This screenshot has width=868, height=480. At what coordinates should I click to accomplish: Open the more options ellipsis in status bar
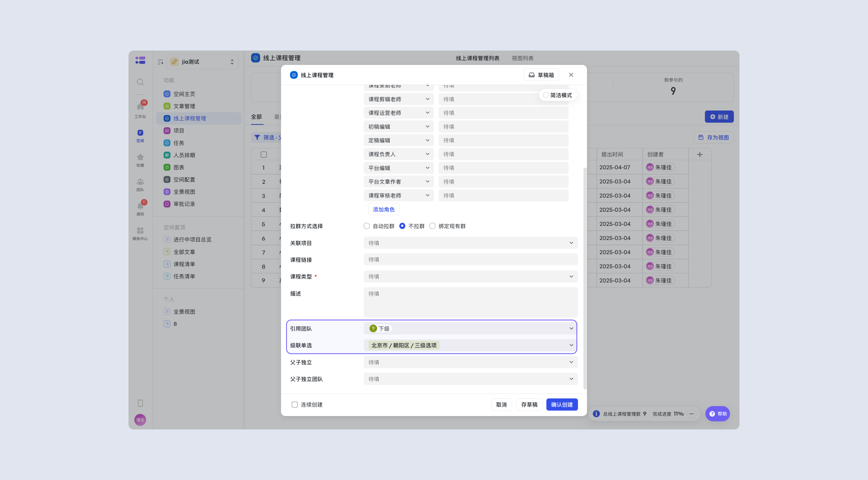tap(691, 414)
